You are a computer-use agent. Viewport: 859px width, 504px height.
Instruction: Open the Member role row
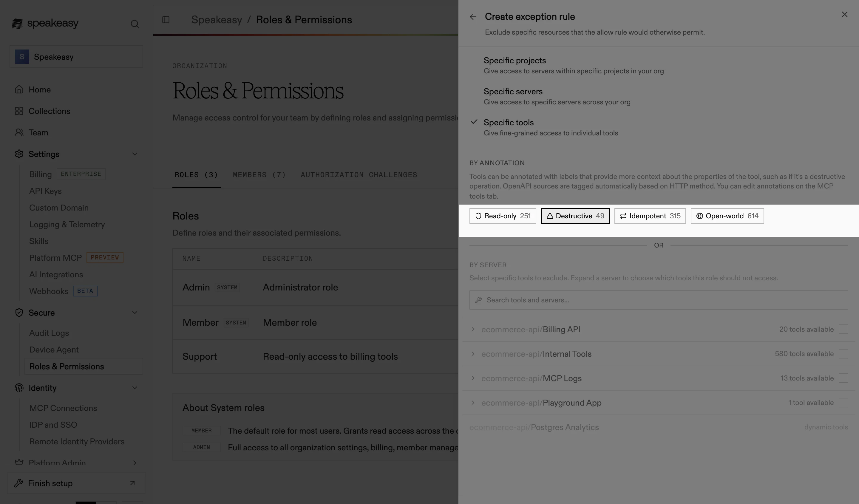pos(315,322)
